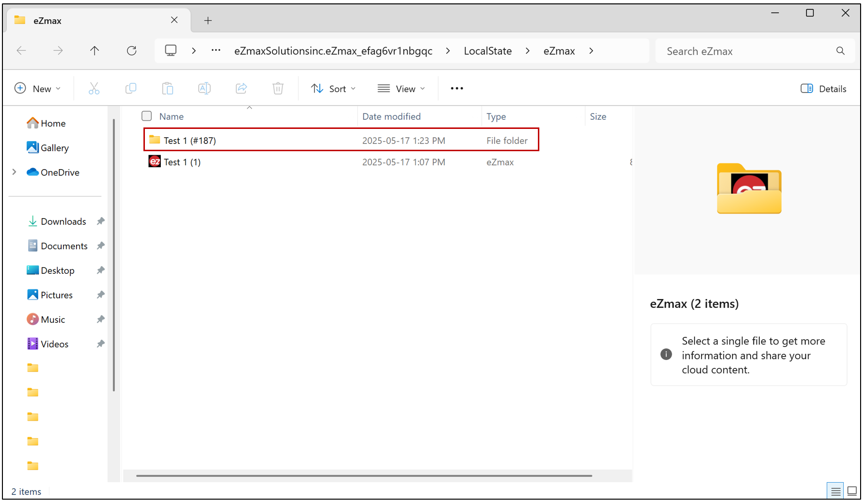
Task: Open the See more ellipsis menu
Action: (x=457, y=89)
